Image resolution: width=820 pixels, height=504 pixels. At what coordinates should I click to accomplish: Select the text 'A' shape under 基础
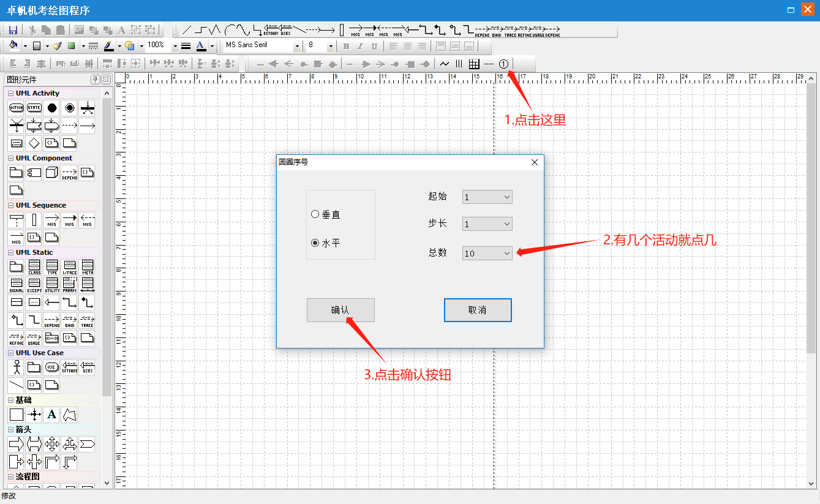(52, 415)
